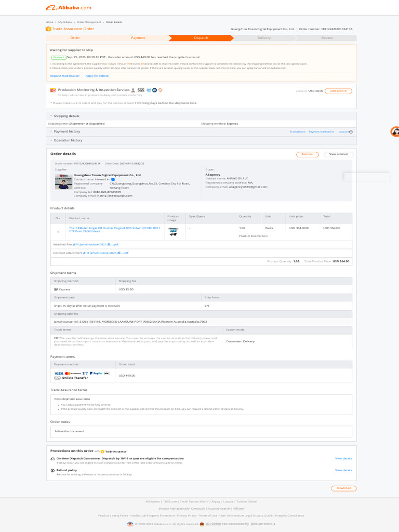399x532 pixels.
Task: Open the customer service chat icon
Action: click(395, 131)
